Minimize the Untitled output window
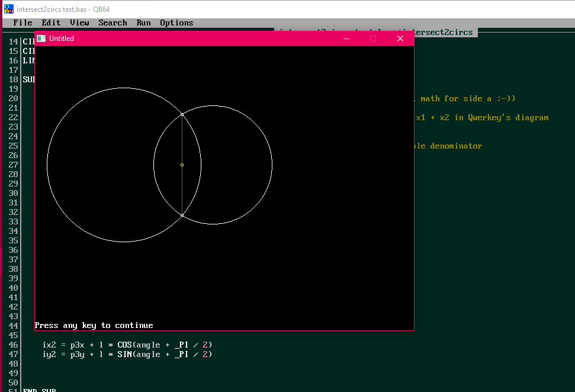575x392 pixels. [346, 38]
